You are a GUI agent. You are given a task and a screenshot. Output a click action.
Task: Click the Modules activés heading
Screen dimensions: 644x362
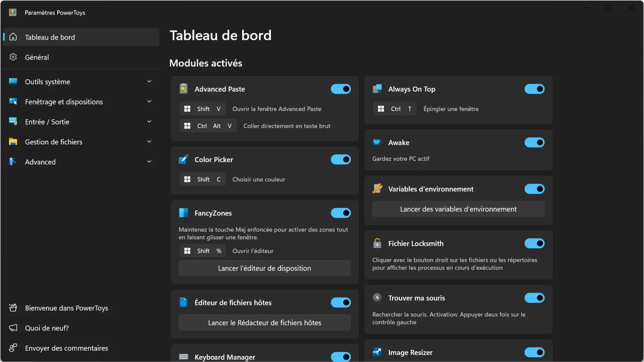tap(206, 63)
